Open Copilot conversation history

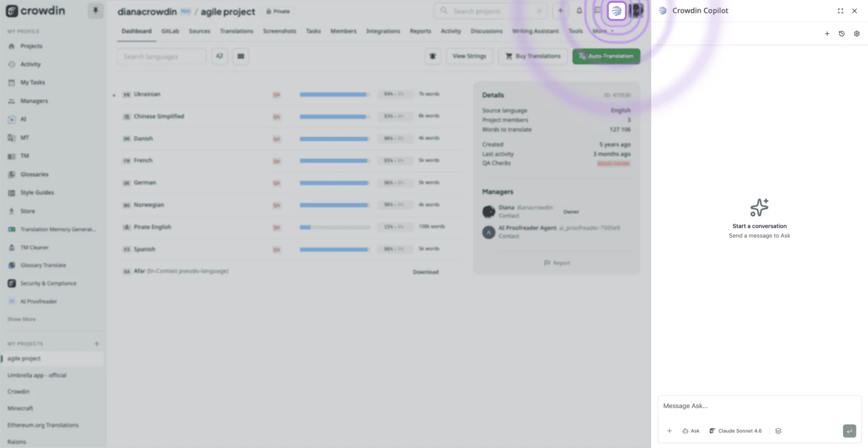[x=842, y=34]
